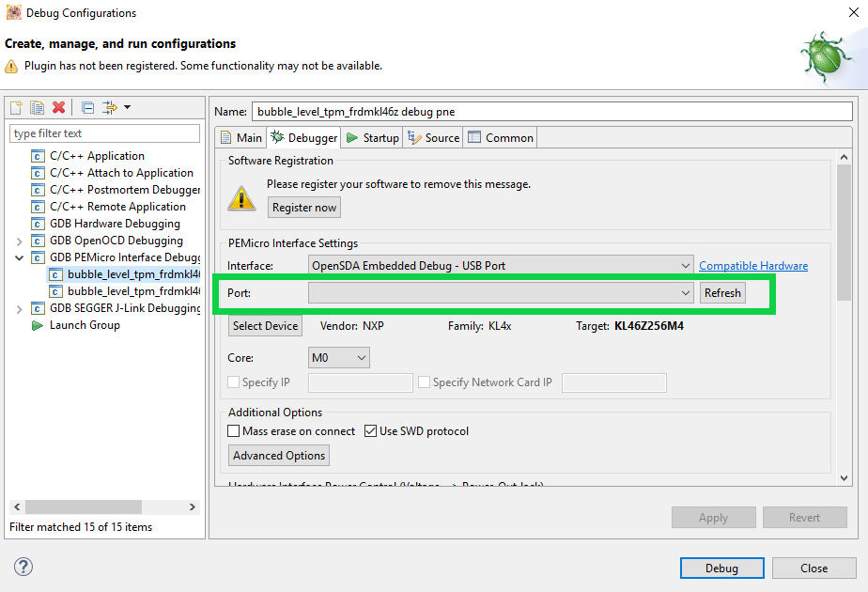Select C/C++ Application configuration type
Image resolution: width=868 pixels, height=592 pixels.
[97, 156]
